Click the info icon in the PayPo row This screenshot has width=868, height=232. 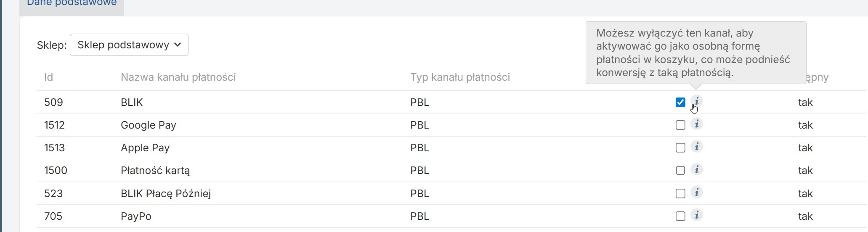(697, 215)
